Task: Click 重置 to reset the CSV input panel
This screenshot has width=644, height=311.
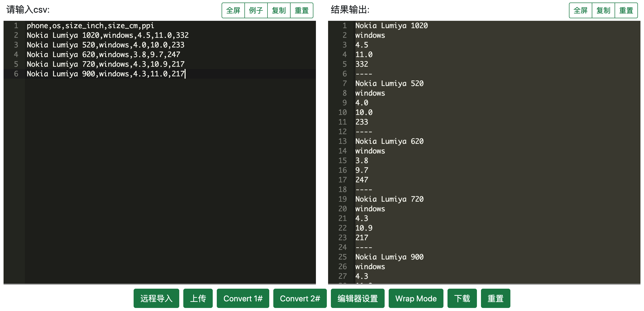Action: pyautogui.click(x=302, y=10)
